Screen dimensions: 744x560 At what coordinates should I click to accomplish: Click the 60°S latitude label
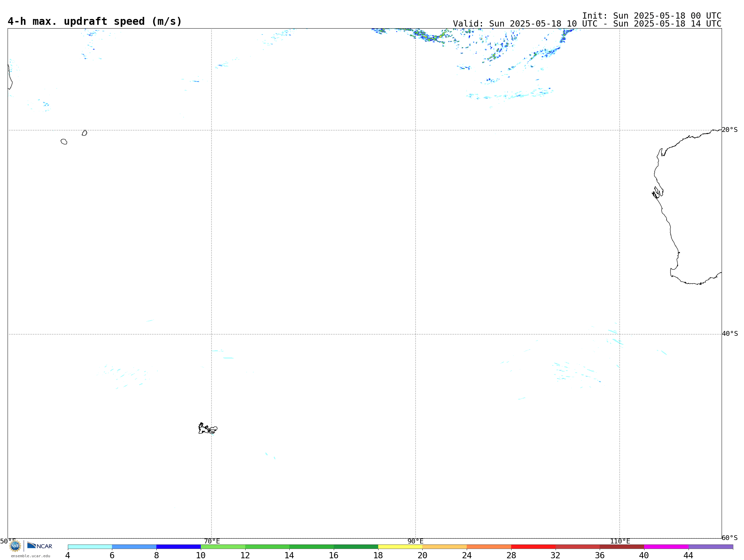[730, 538]
